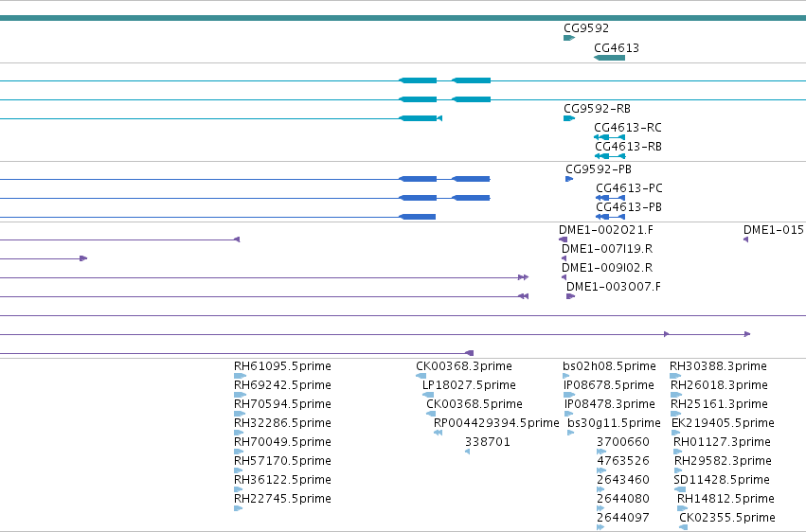Select EST RH32286.5prime
The image size is (806, 532).
[x=239, y=433]
